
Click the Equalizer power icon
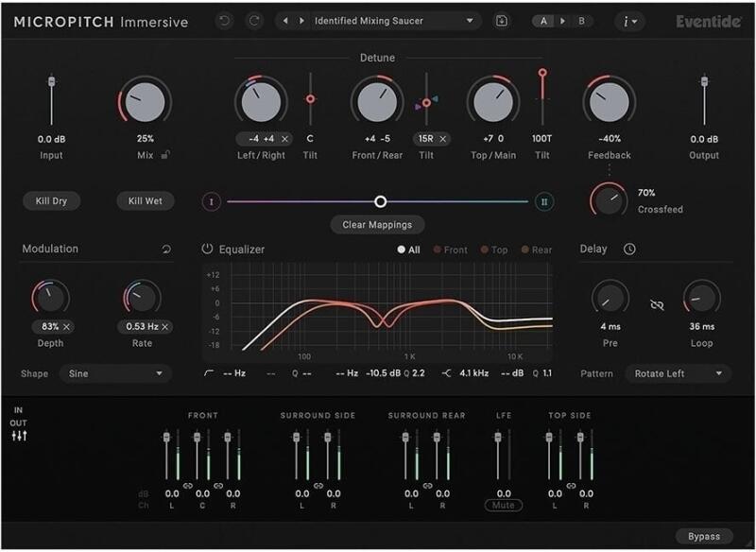coord(207,250)
